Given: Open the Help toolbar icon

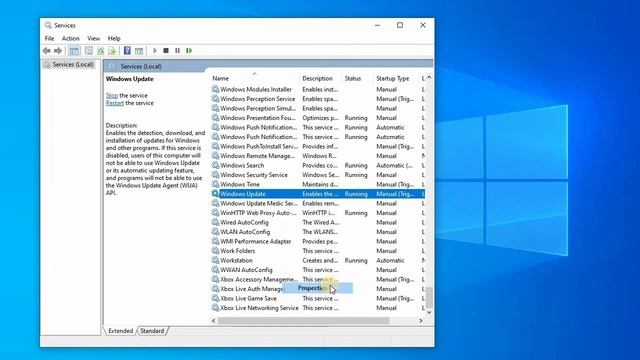Looking at the screenshot, I should coord(127,51).
